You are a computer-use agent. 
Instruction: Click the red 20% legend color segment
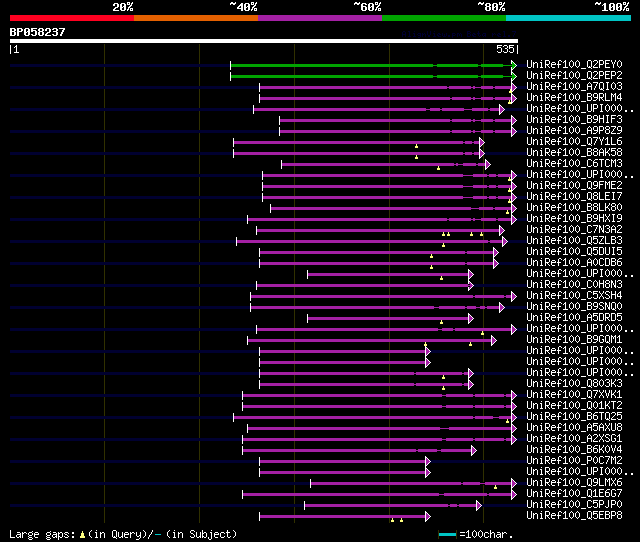pyautogui.click(x=72, y=18)
